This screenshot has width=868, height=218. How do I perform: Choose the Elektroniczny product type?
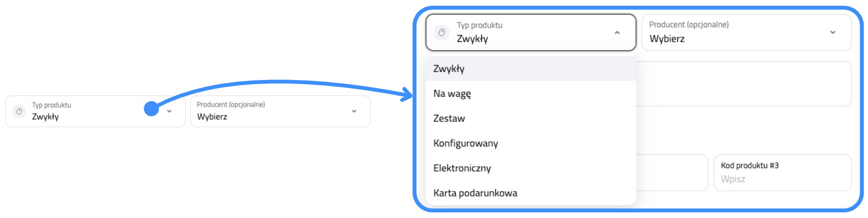click(x=462, y=168)
